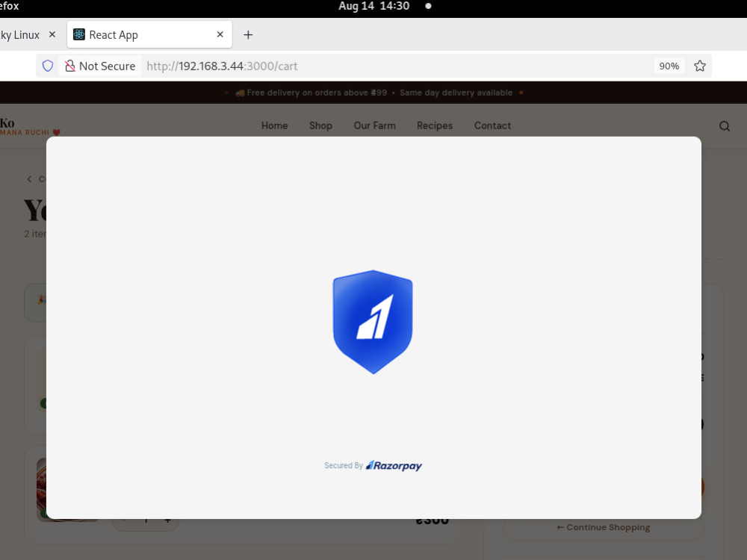Open the Shop navigation link
Image resolution: width=747 pixels, height=560 pixels.
click(320, 125)
